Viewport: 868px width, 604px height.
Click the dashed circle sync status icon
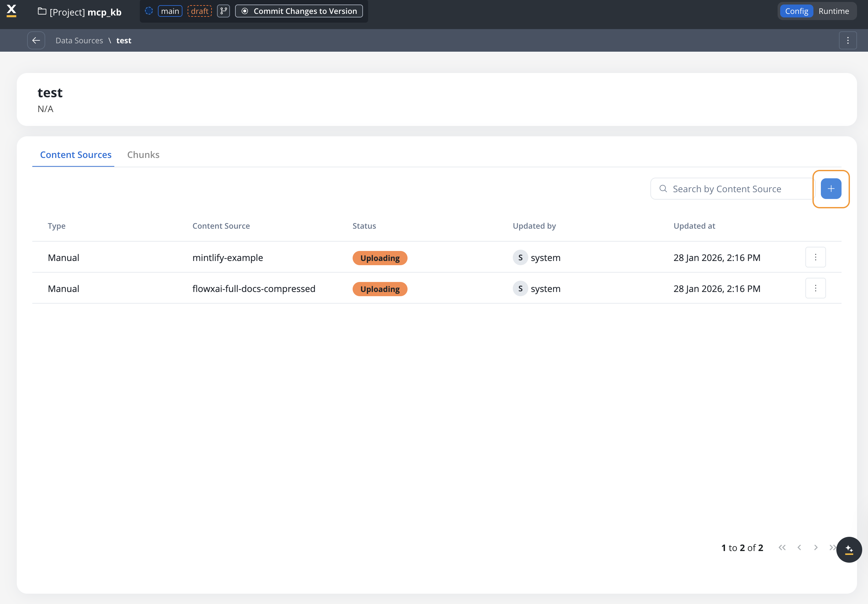(149, 11)
